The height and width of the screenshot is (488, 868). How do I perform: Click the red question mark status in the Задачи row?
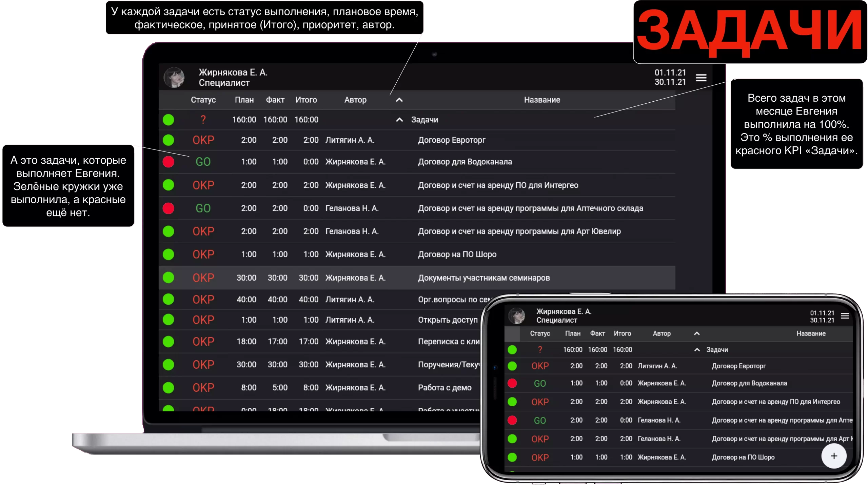coord(203,120)
